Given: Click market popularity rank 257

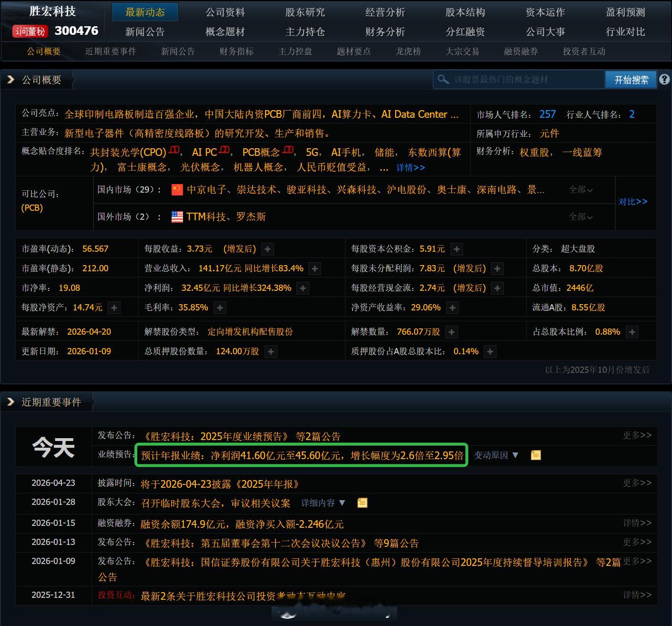Looking at the screenshot, I should [x=548, y=114].
